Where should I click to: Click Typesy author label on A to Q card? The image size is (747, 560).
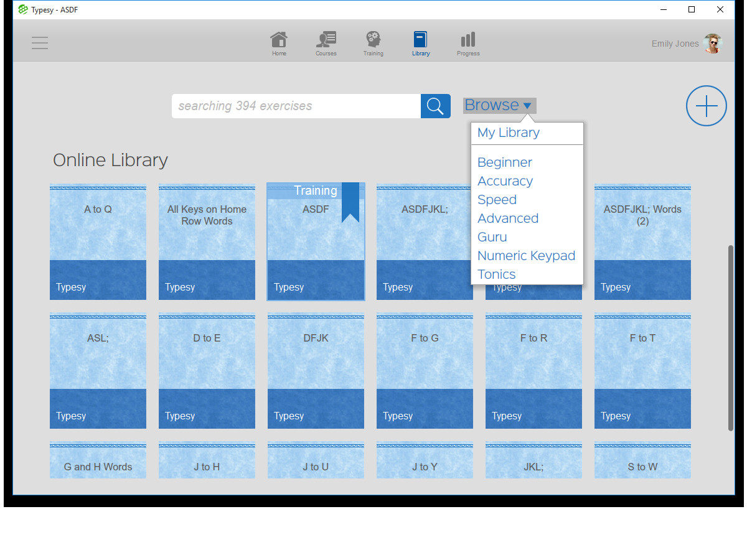(x=71, y=287)
